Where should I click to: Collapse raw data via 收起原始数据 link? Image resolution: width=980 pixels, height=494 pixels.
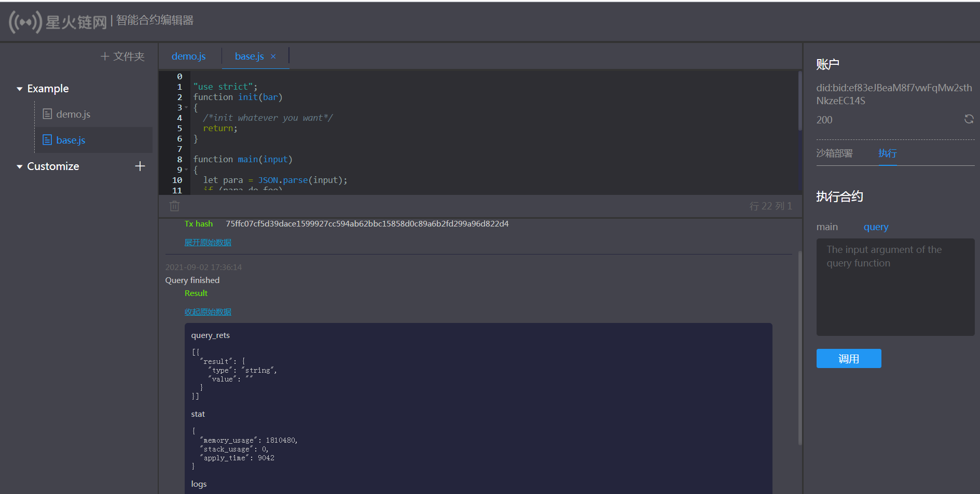tap(208, 312)
